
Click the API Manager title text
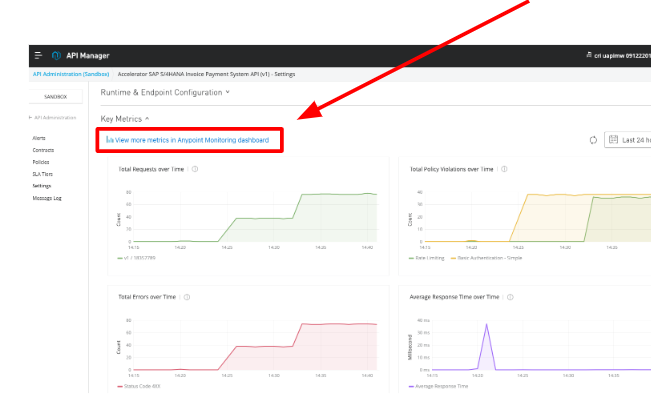(88, 55)
